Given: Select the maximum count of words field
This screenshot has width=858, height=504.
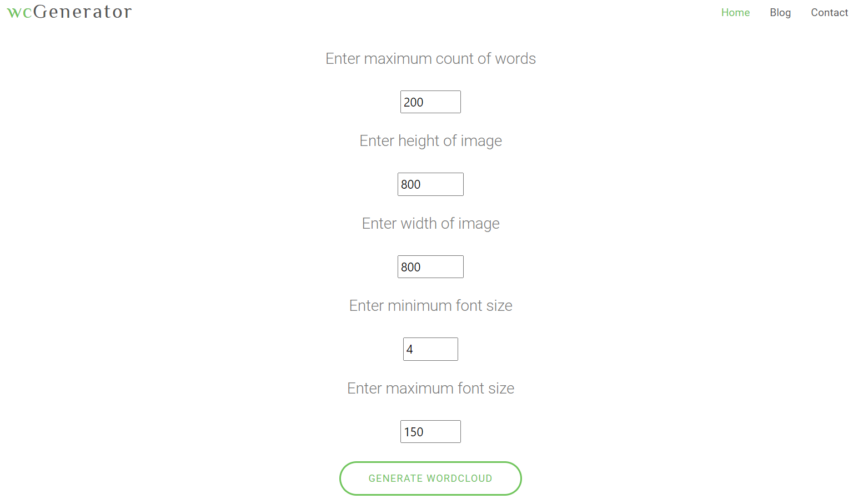Looking at the screenshot, I should 430,102.
